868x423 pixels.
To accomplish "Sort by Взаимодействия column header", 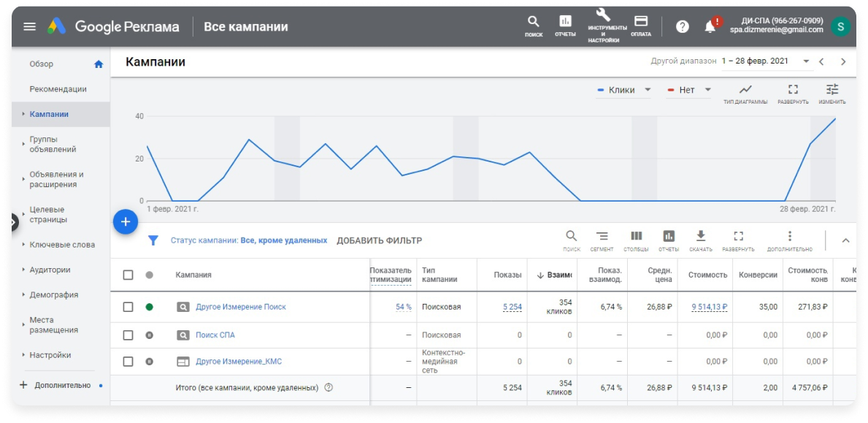I will click(x=553, y=275).
